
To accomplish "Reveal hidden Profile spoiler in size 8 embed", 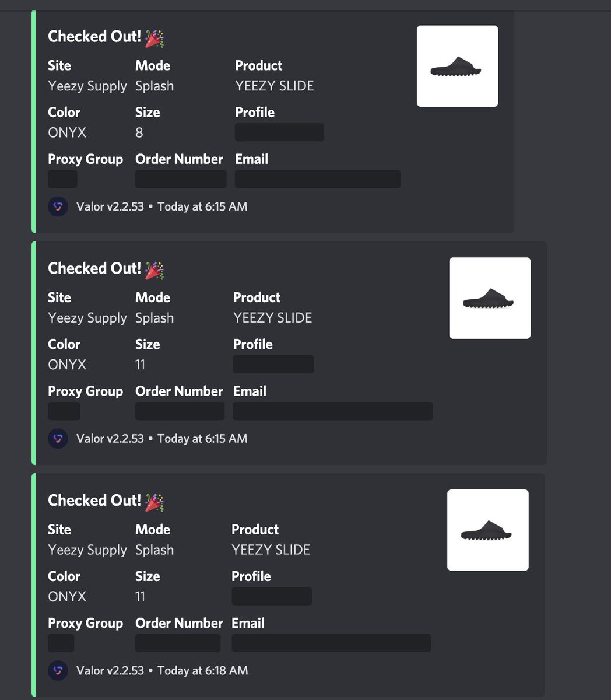I will tap(279, 132).
